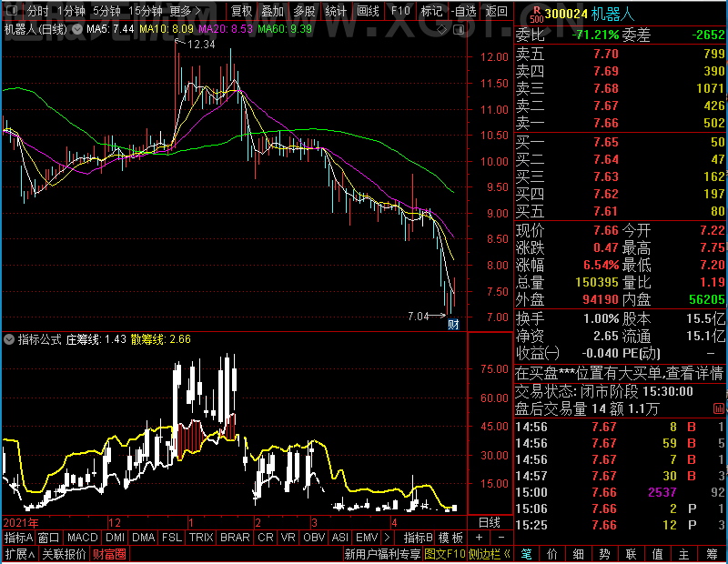
Task: Switch to the 势 trend tab
Action: pos(604,554)
